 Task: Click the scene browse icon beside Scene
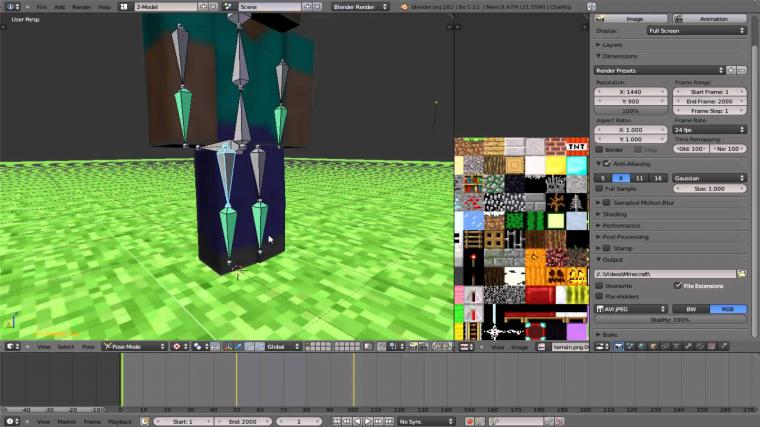(228, 7)
